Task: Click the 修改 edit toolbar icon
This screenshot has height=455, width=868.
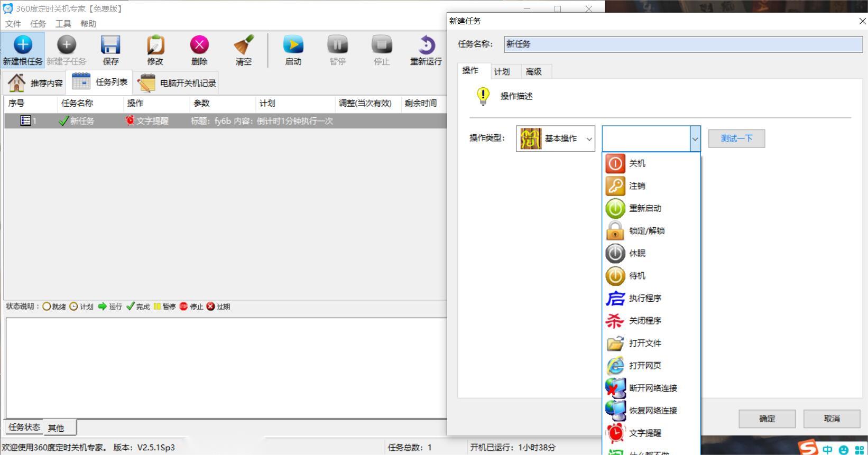Action: [155, 50]
